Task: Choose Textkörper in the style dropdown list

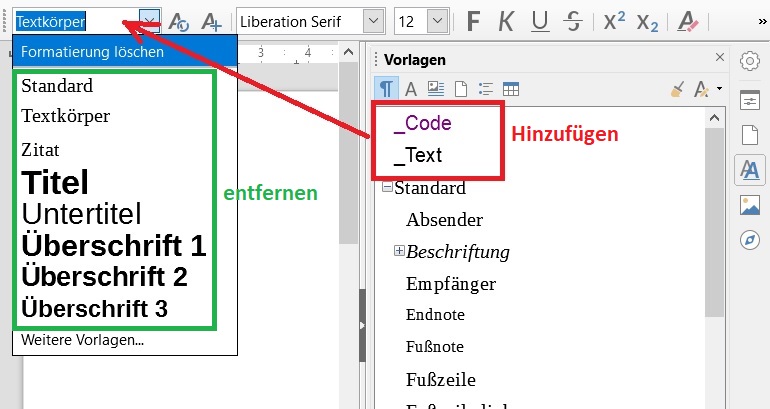Action: [66, 116]
